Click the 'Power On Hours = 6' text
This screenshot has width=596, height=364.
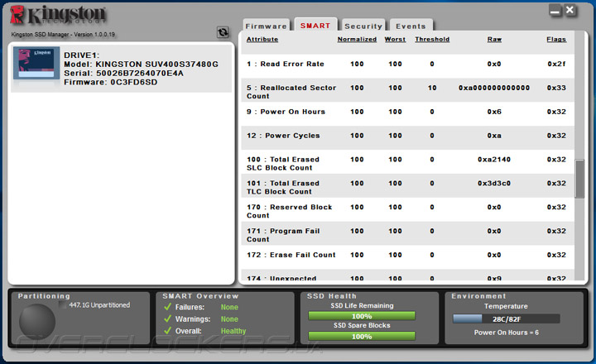click(x=507, y=333)
